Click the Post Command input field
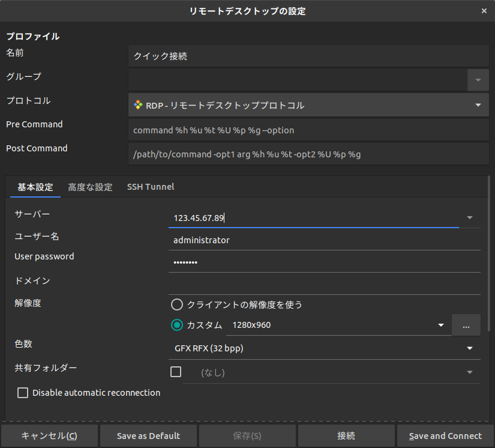This screenshot has height=448, width=495. pyautogui.click(x=308, y=154)
